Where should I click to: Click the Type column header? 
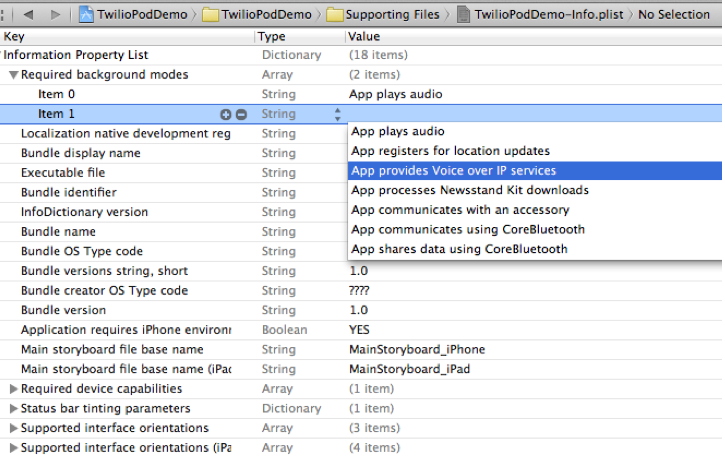[300, 37]
